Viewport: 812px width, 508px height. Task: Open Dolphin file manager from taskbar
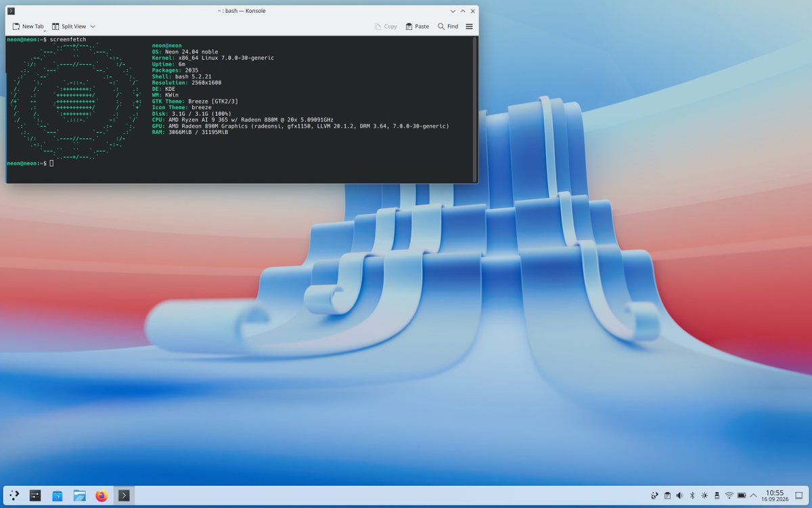tap(80, 496)
